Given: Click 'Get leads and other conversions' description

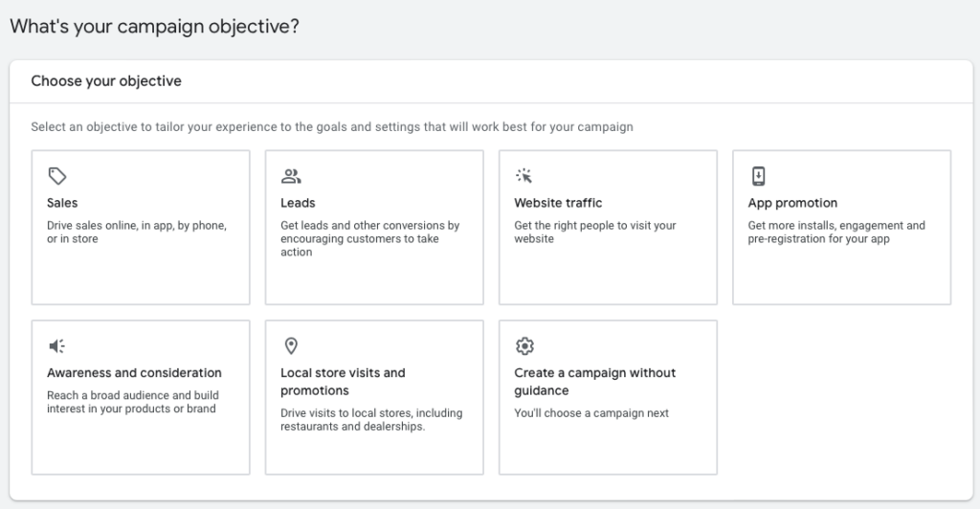Looking at the screenshot, I should point(370,238).
